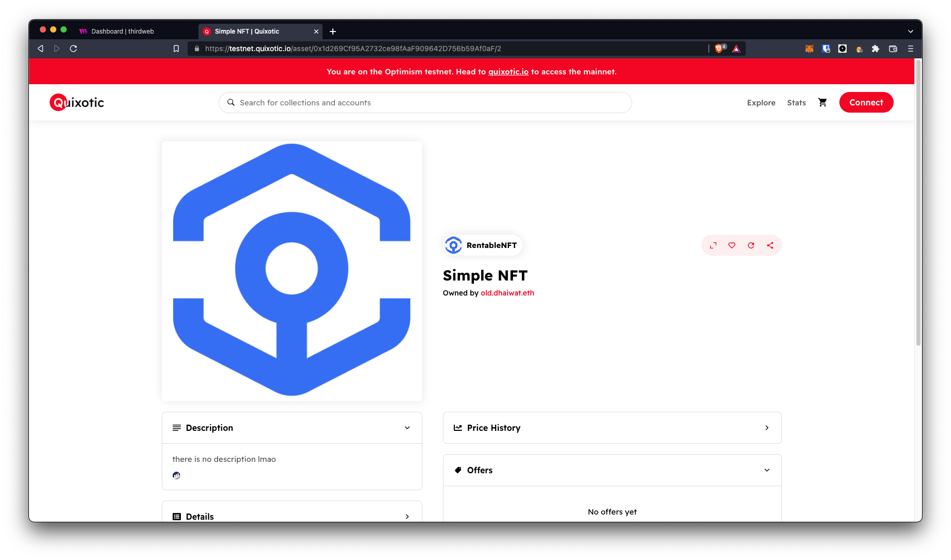Open the Explore menu item
951x560 pixels.
(x=761, y=103)
